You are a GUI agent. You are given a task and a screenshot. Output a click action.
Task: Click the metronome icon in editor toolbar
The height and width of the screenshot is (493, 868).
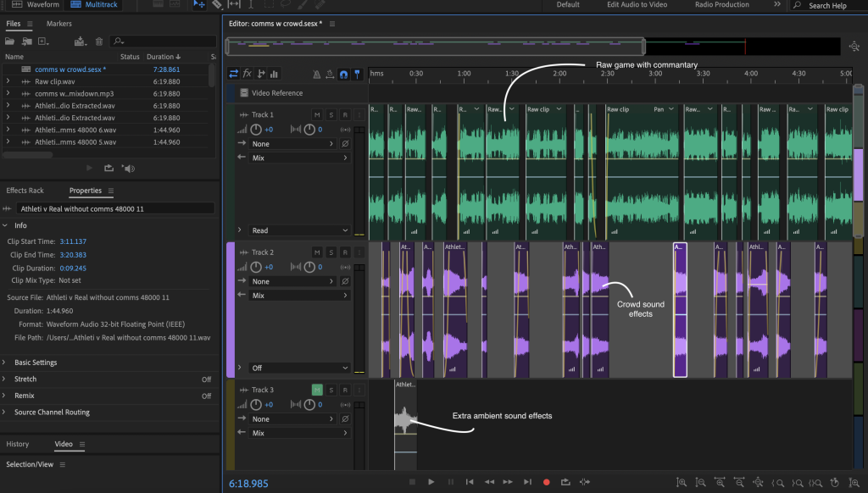[317, 75]
